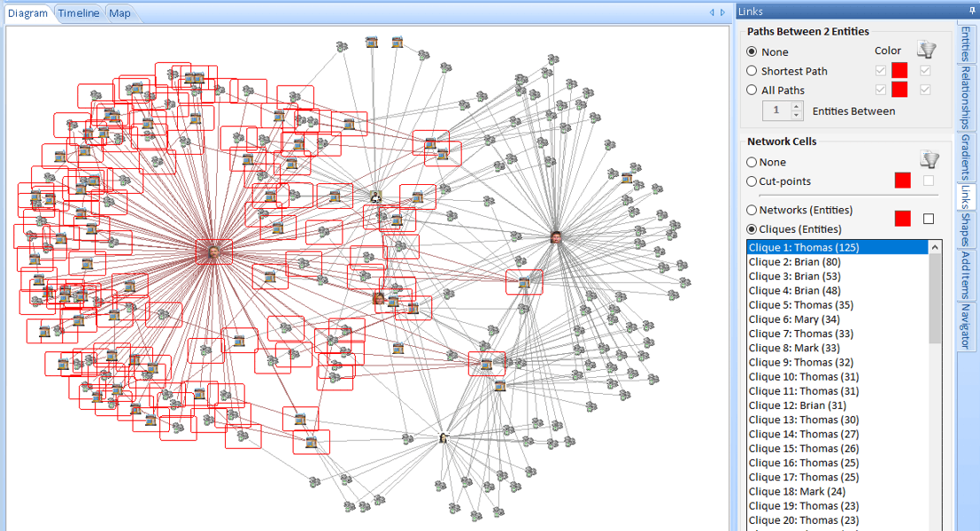
Task: Select the Networks (Entities) radio button
Action: pyautogui.click(x=752, y=210)
